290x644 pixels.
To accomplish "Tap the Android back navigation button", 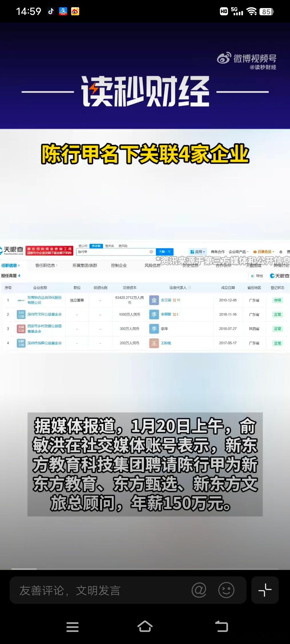I will (x=222, y=627).
